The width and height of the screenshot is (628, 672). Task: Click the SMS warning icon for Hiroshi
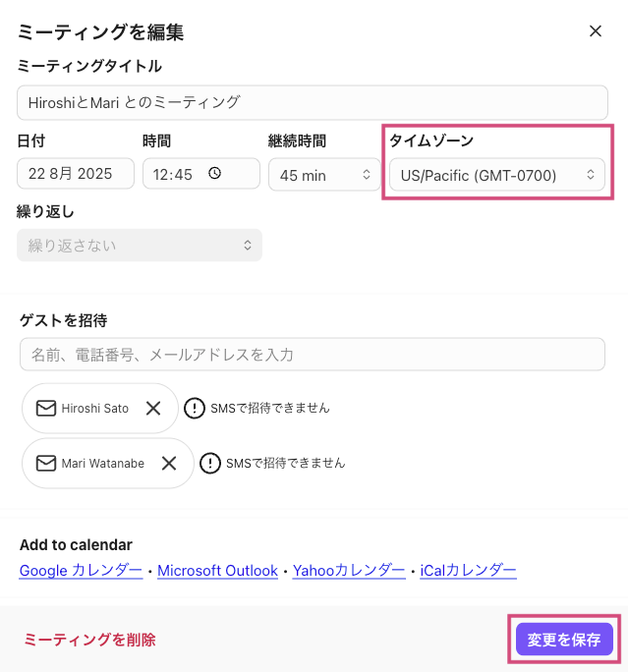(195, 409)
